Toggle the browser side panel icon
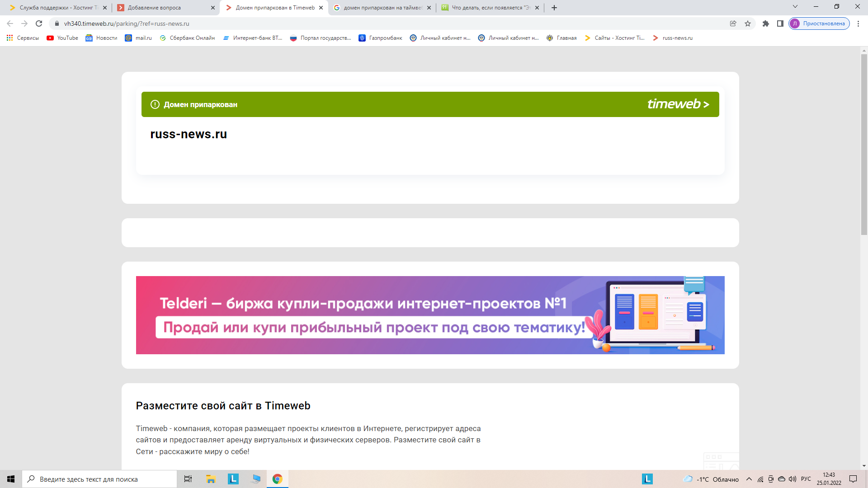Image resolution: width=868 pixels, height=488 pixels. pyautogui.click(x=780, y=23)
